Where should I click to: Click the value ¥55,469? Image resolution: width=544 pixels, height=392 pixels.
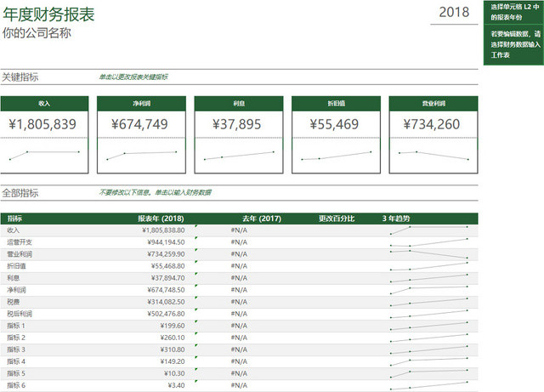tap(334, 124)
